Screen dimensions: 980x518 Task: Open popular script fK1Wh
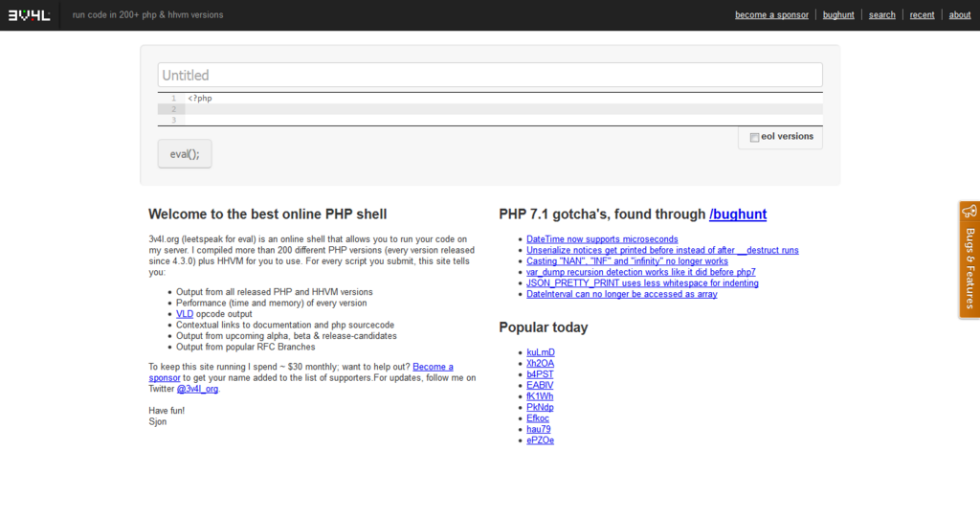tap(540, 396)
